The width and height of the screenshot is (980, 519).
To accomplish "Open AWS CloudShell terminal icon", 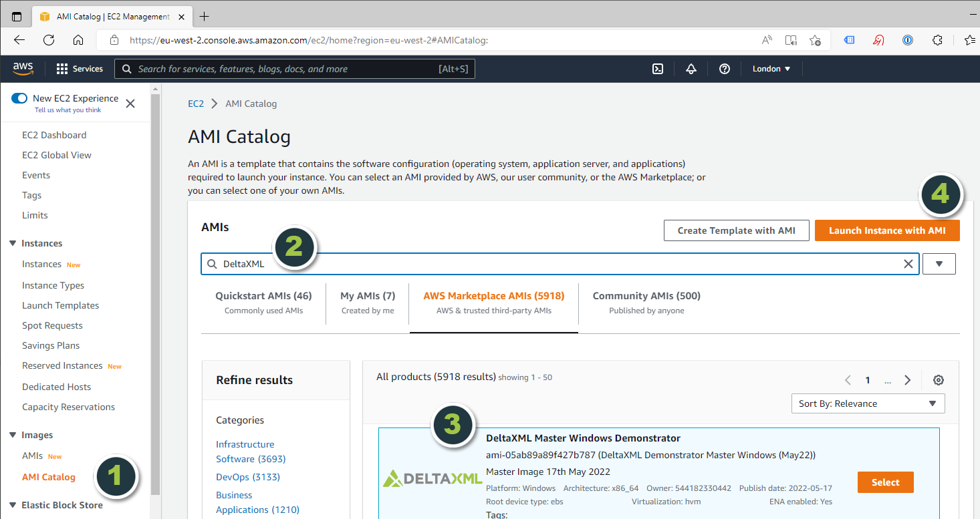I will coord(658,69).
